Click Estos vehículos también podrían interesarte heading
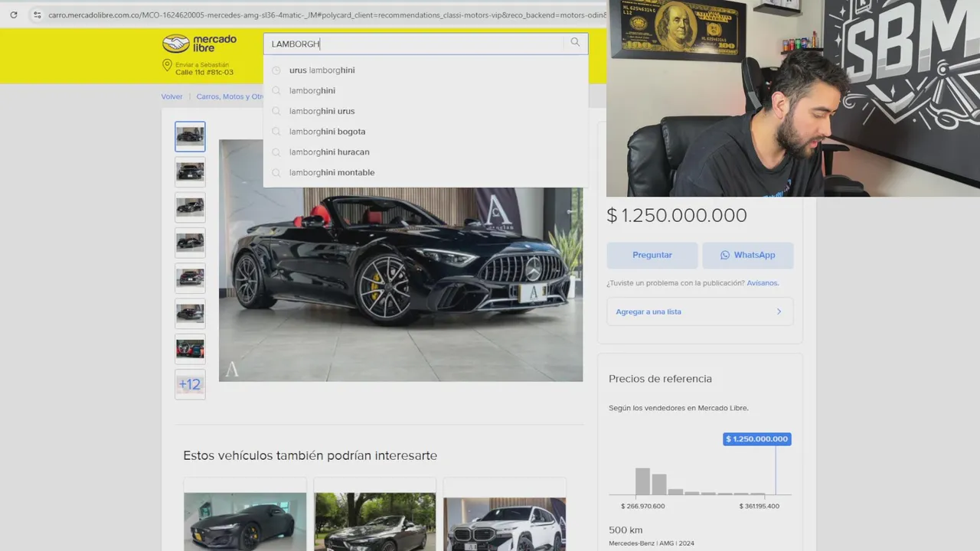Image resolution: width=980 pixels, height=551 pixels. click(x=310, y=456)
